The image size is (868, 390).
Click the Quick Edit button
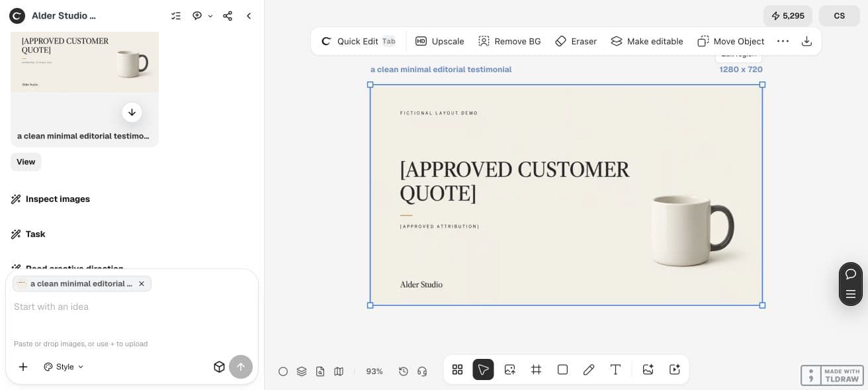[x=358, y=41]
